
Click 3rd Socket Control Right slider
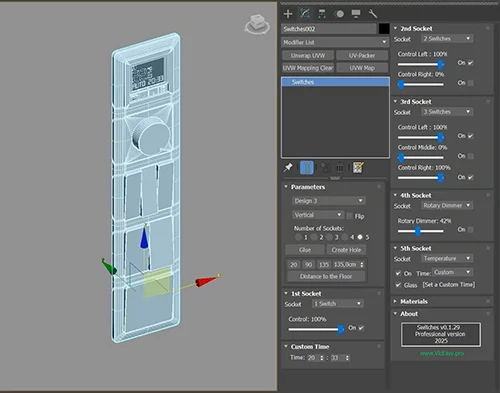click(422, 178)
